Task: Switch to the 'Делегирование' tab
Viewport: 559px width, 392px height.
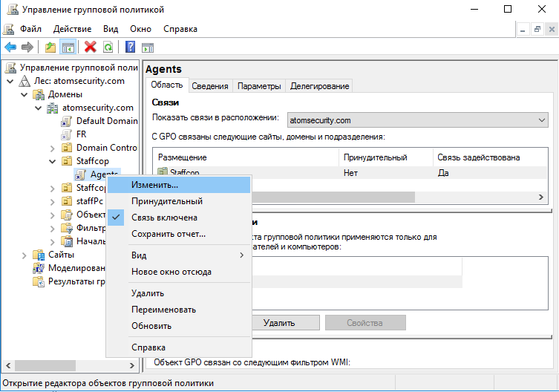Action: click(319, 86)
